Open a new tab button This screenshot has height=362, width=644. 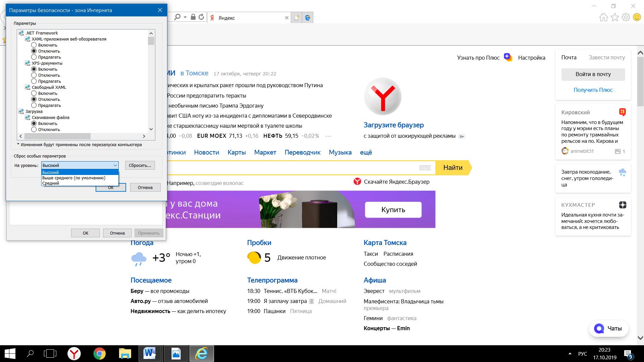[297, 18]
